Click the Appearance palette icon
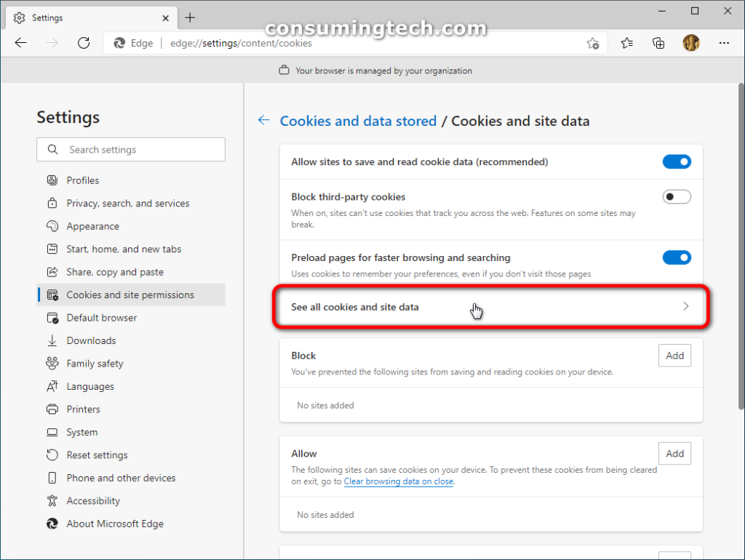745x560 pixels. click(52, 226)
